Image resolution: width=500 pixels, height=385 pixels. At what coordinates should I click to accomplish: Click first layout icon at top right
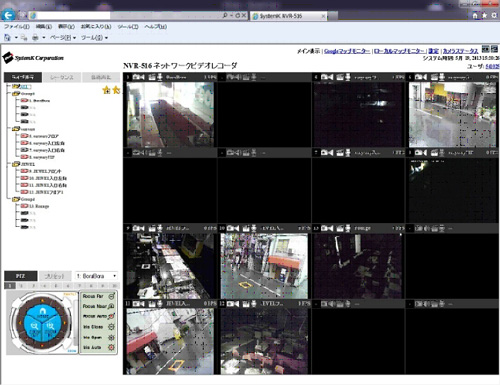(486, 49)
